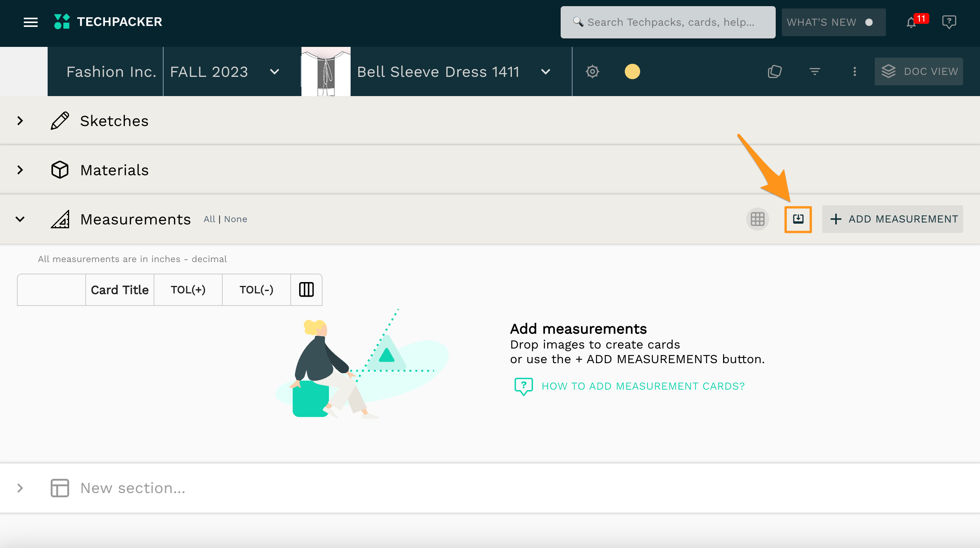The height and width of the screenshot is (548, 980).
Task: Click the Materials section title
Action: tap(114, 170)
